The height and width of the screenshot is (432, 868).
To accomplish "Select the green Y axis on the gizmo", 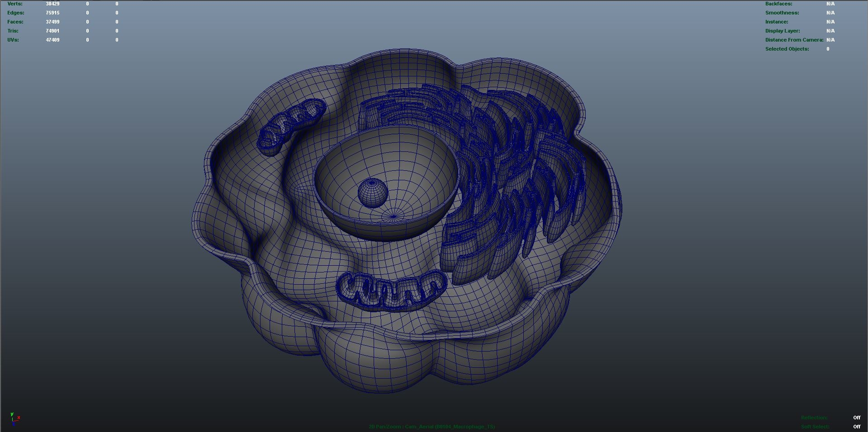I will click(x=12, y=413).
